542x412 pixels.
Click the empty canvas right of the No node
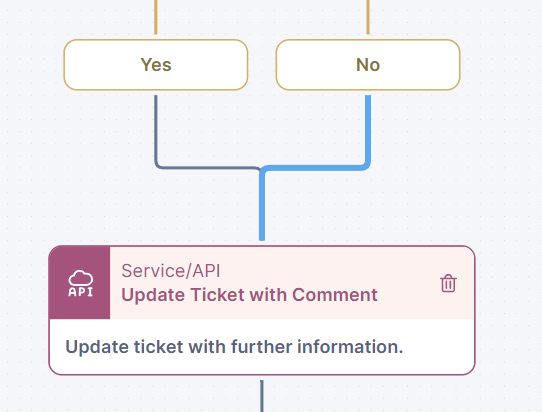(501, 65)
